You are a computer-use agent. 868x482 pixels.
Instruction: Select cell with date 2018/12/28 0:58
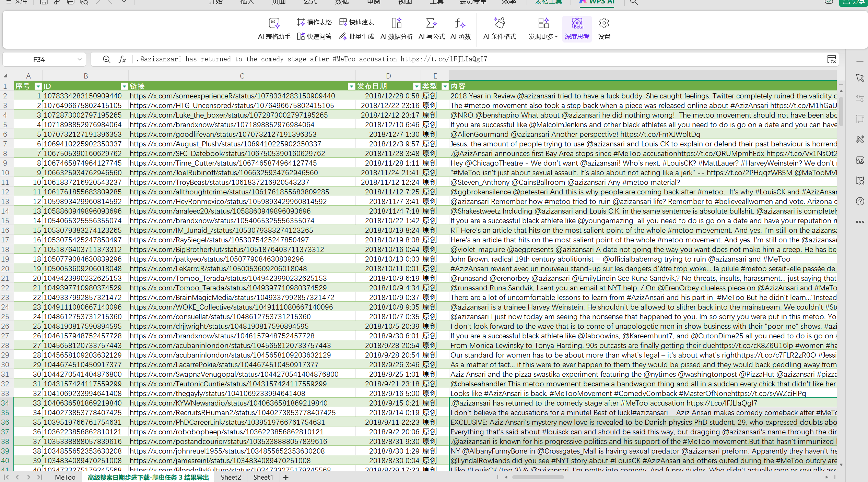(x=388, y=96)
